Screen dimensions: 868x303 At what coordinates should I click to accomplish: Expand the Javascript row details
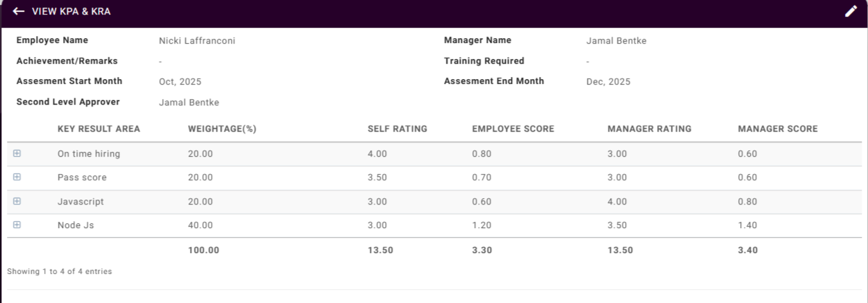click(17, 201)
